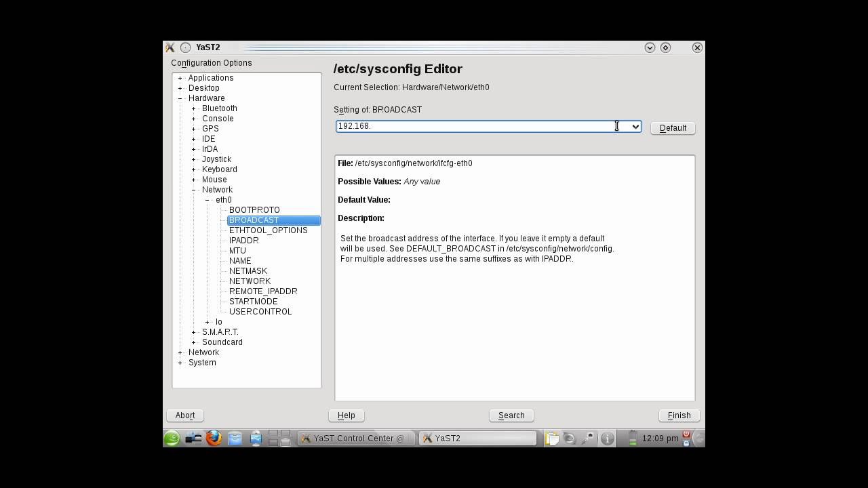This screenshot has height=488, width=868.
Task: Expand the GPS node
Action: (194, 129)
